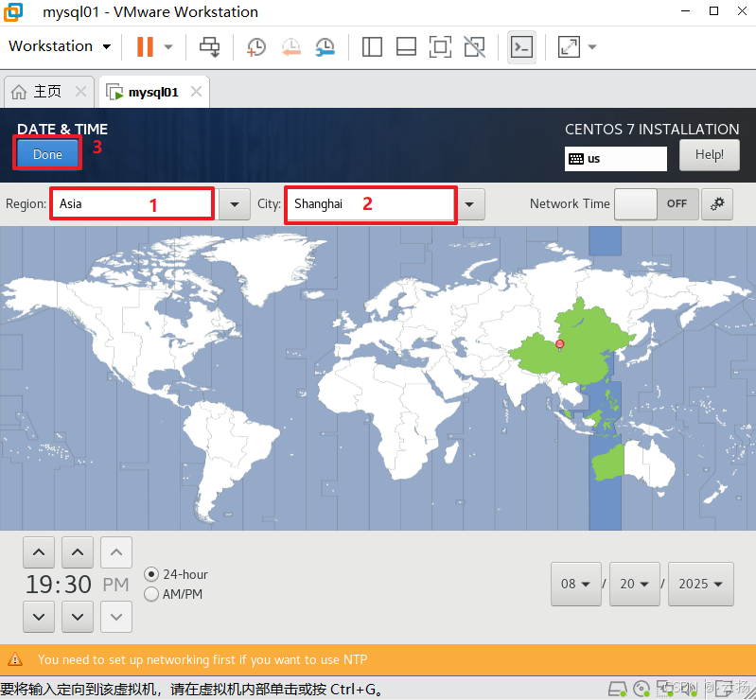Open the snapshot manager
This screenshot has width=756, height=700.
(325, 46)
